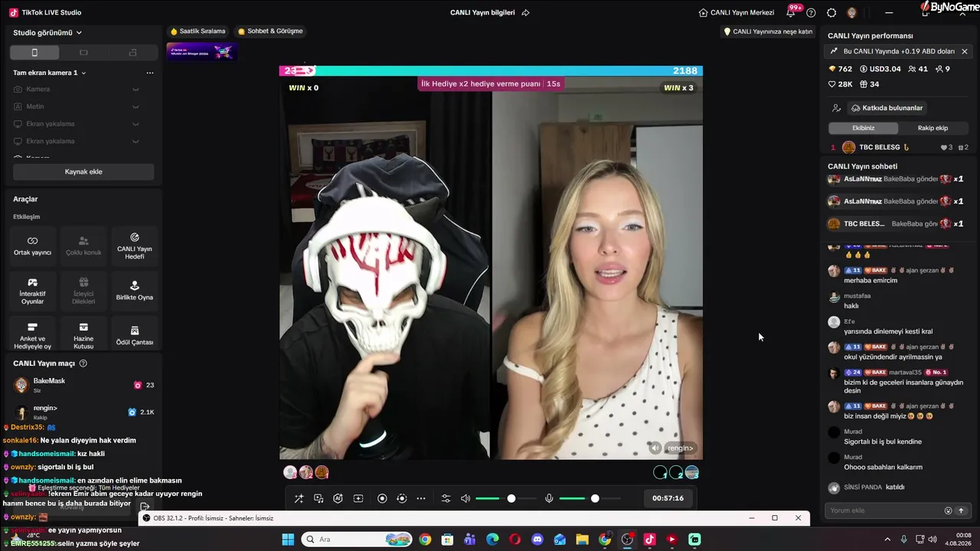Open the effects magic wand tool
The width and height of the screenshot is (980, 551).
[x=299, y=499]
